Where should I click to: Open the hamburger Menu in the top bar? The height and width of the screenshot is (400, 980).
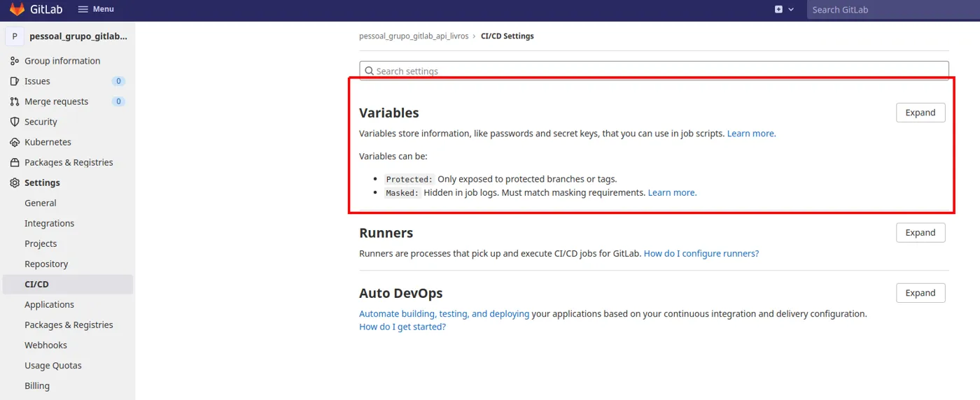pyautogui.click(x=96, y=9)
